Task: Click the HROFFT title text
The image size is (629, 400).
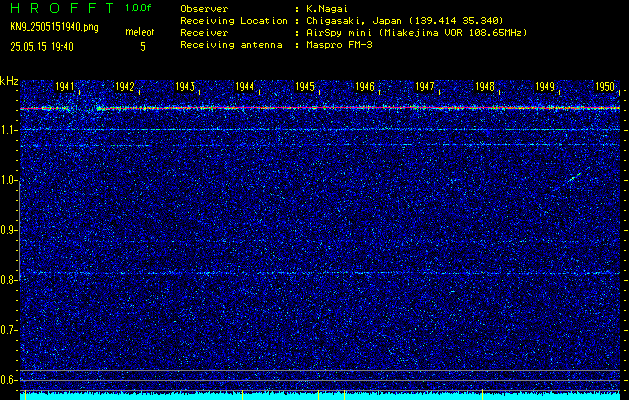Action: pos(62,8)
